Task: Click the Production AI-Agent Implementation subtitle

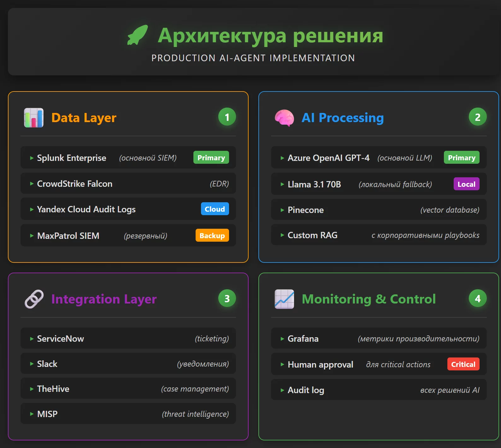Action: (x=253, y=58)
